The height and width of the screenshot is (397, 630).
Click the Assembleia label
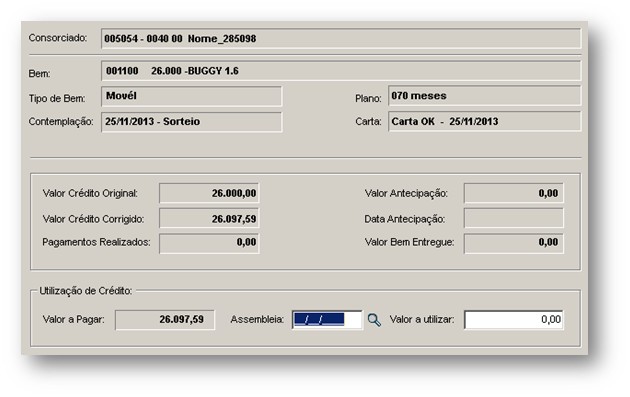(257, 320)
